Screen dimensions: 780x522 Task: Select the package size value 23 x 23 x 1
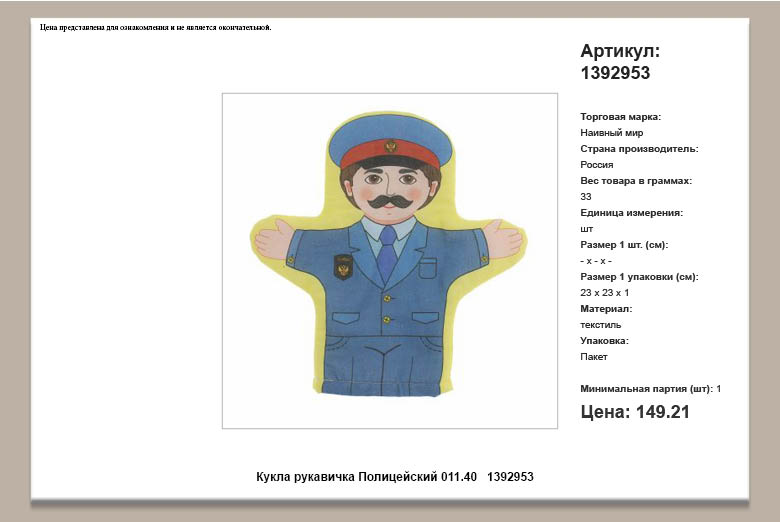point(604,293)
